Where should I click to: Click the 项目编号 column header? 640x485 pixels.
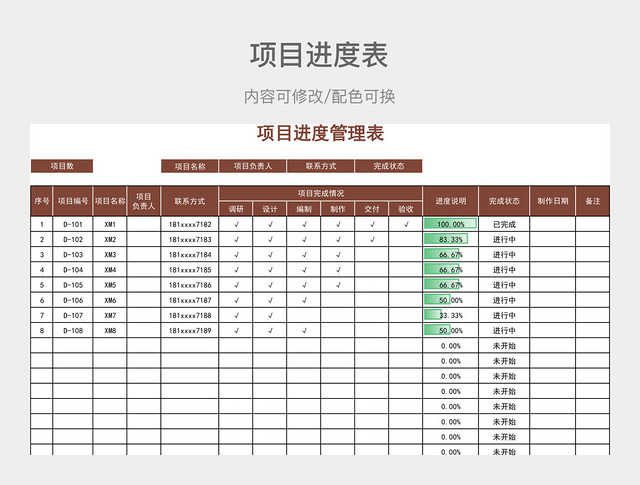(73, 201)
